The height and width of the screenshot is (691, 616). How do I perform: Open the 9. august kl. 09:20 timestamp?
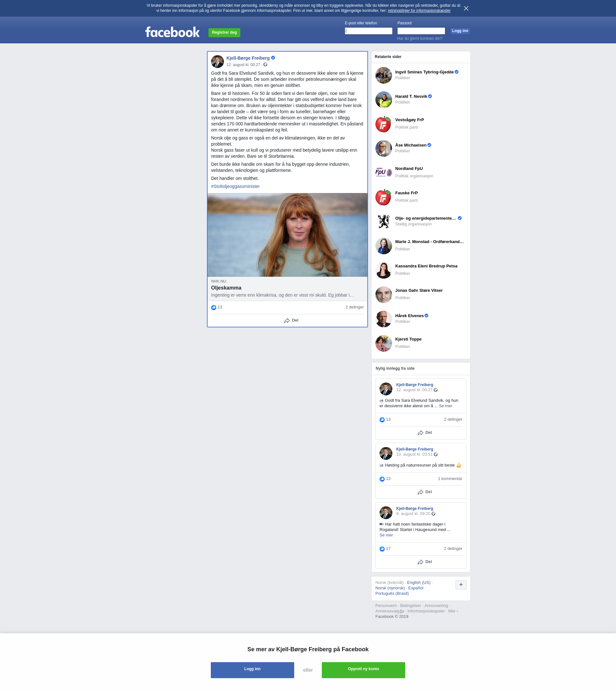coord(413,513)
